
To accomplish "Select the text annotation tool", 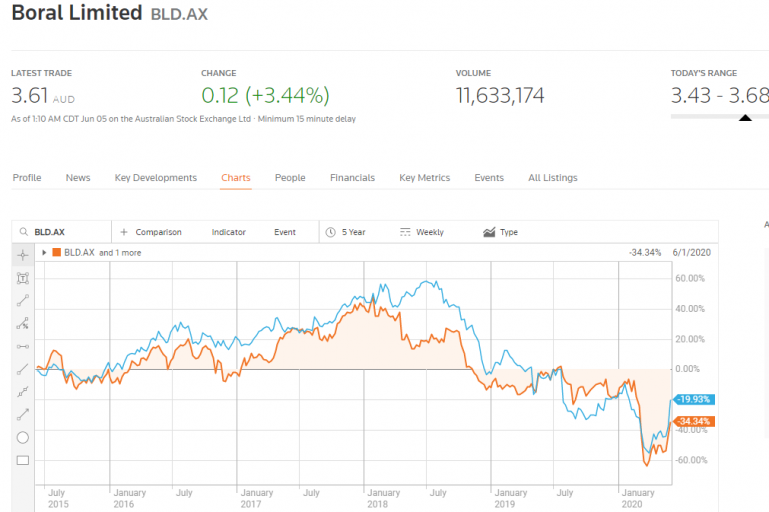I will point(23,277).
